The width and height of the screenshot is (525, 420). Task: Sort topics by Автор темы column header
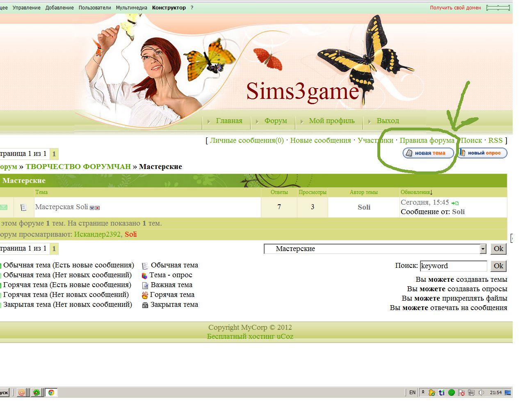click(x=364, y=192)
